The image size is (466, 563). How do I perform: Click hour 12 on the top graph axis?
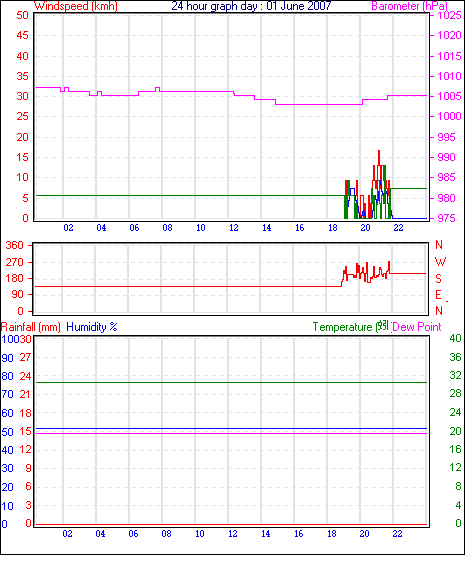point(234,228)
